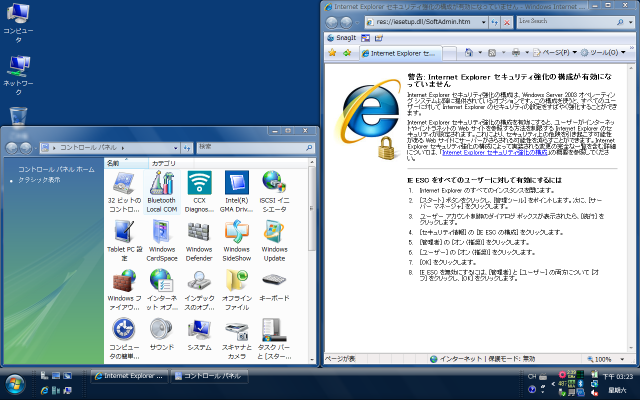This screenshot has width=640, height=400.
Task: Expand the IE Print dropdown arrow
Action: (x=527, y=52)
